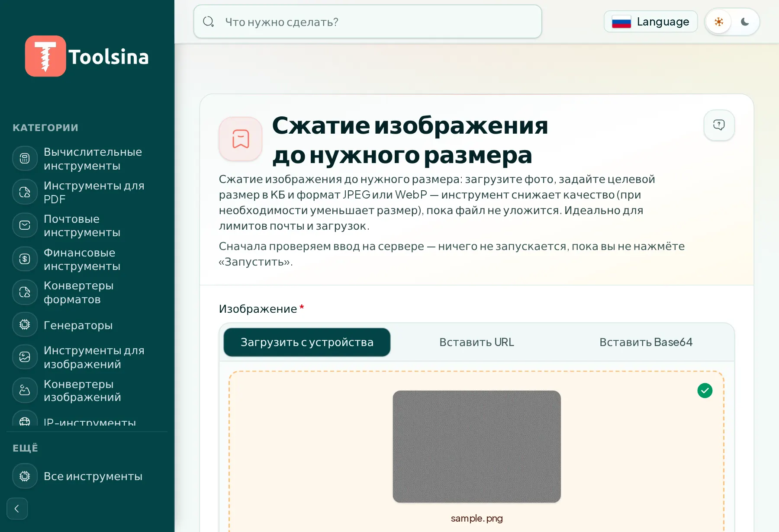
Task: Click Генераторы chip icon
Action: coord(25,325)
